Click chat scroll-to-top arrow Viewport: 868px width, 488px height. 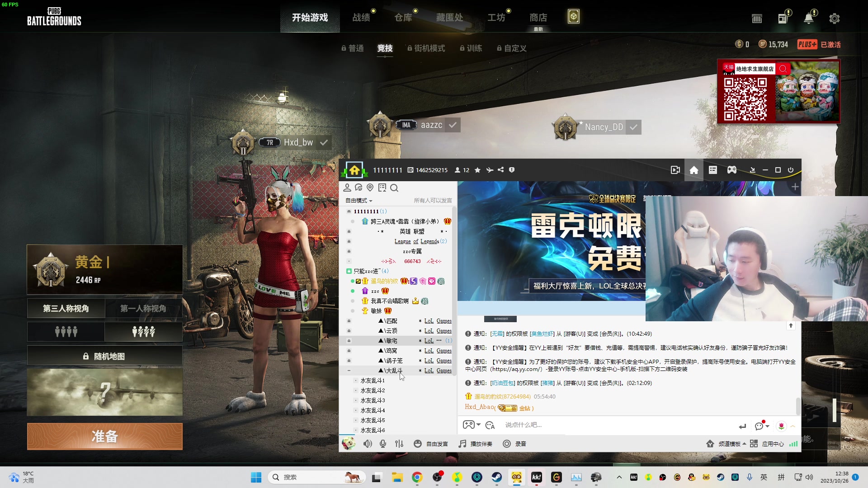click(x=791, y=325)
